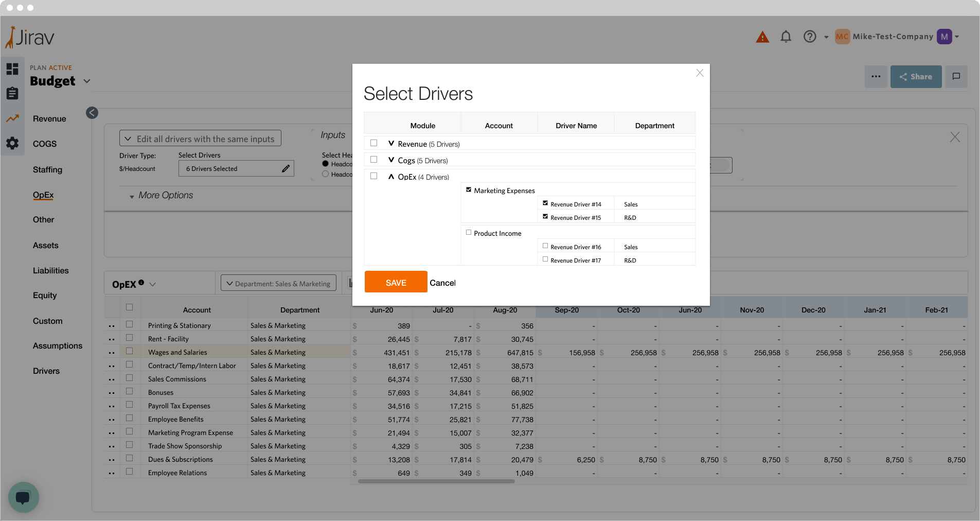
Task: Open the help question mark icon
Action: (810, 37)
